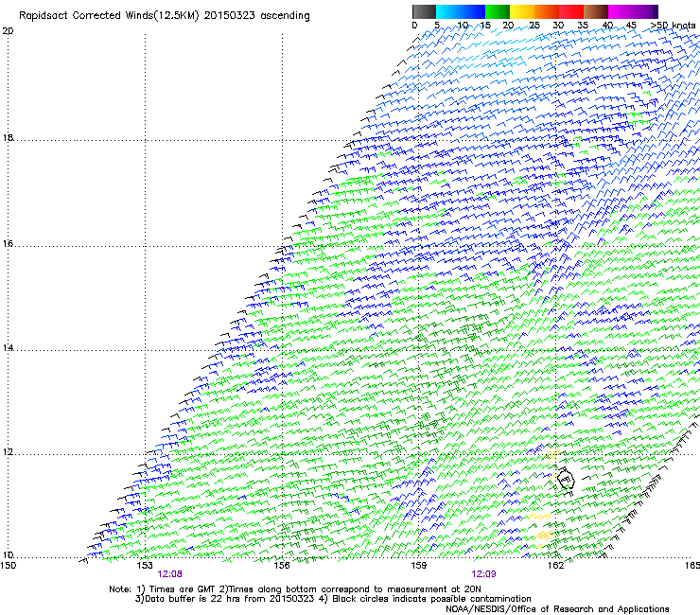Choose the magenta 40-45 knot legend segment
Viewport: 700px width, 615px height.
(621, 11)
